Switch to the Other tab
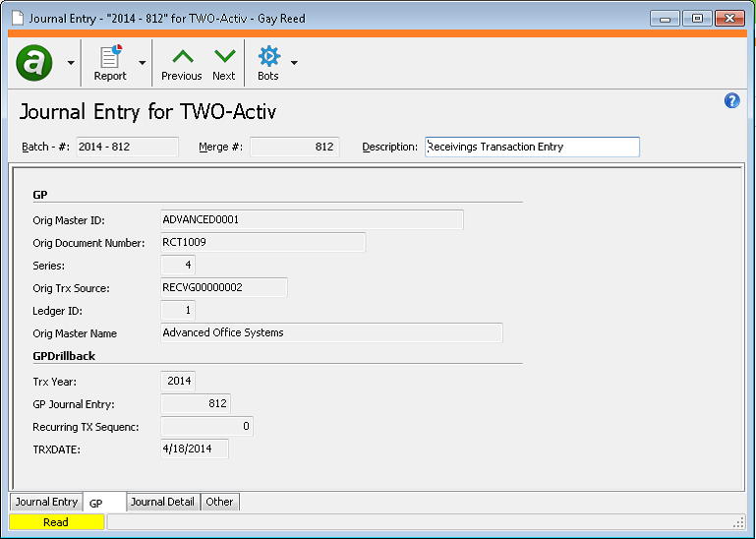Screen dimensions: 756x539 point(219,502)
